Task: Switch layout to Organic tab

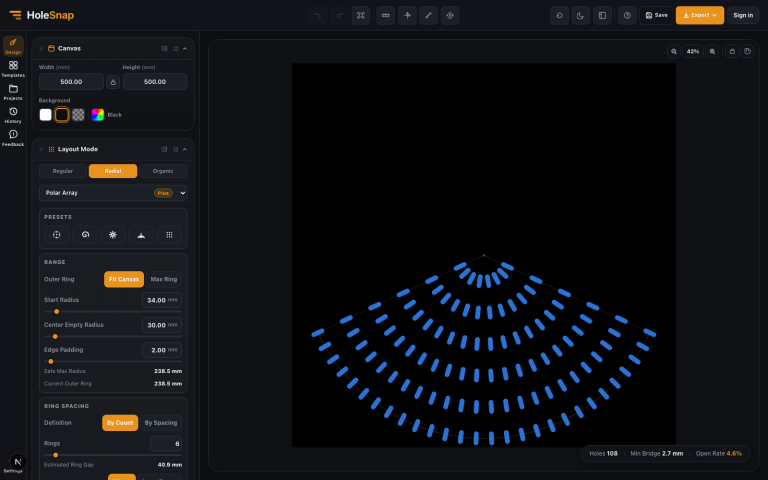Action: pyautogui.click(x=163, y=171)
